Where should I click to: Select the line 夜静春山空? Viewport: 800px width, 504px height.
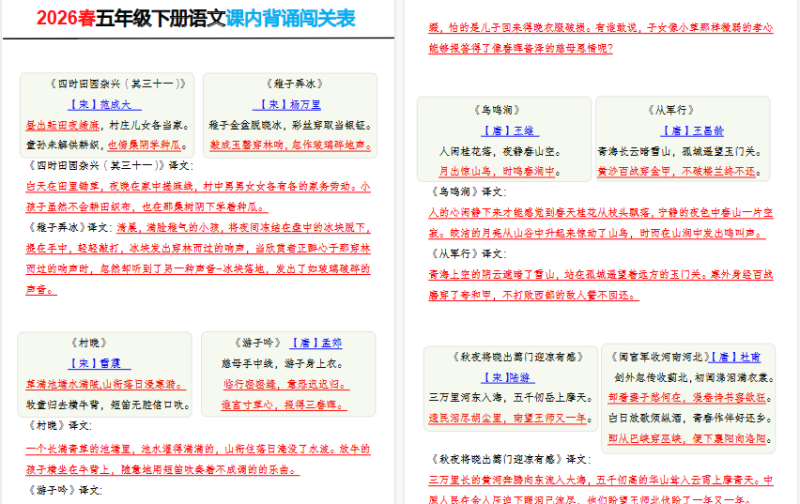[528, 152]
